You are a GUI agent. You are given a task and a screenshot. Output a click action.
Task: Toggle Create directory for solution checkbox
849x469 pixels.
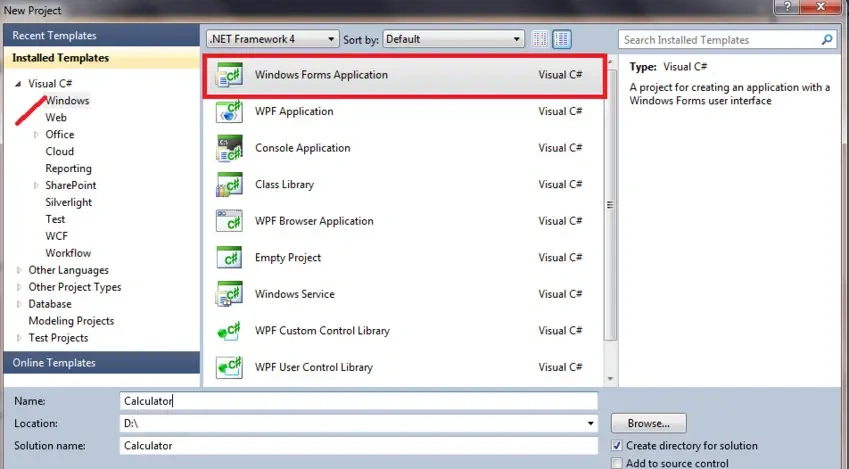[616, 446]
